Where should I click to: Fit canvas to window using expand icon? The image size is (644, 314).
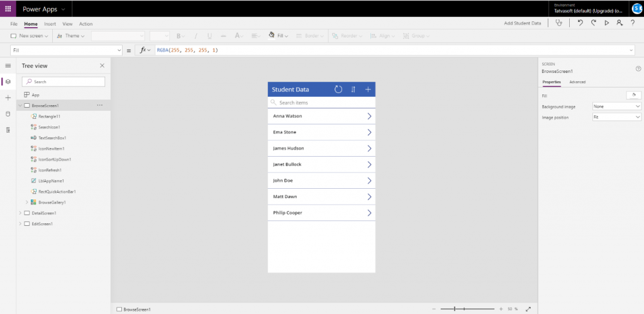pos(528,309)
